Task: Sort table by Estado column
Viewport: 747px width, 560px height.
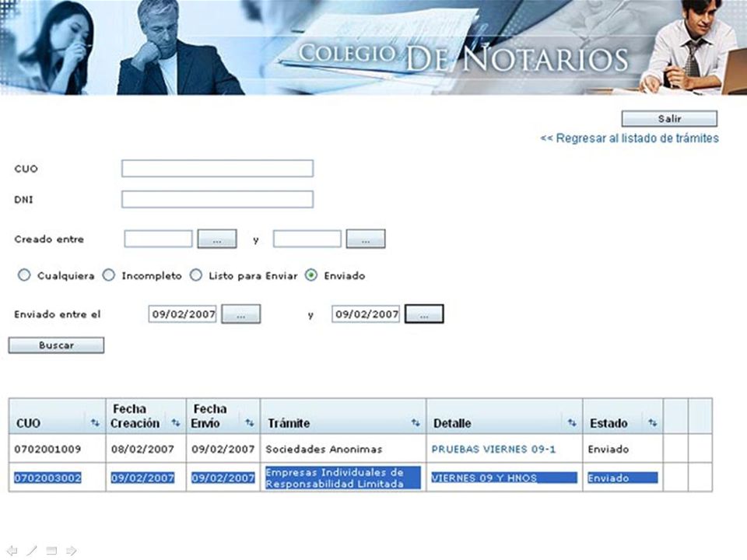Action: pos(653,423)
